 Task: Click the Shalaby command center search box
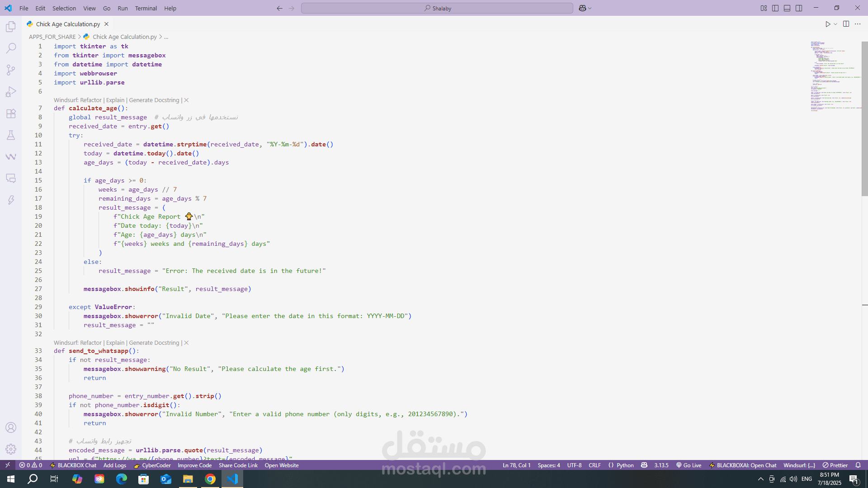437,8
